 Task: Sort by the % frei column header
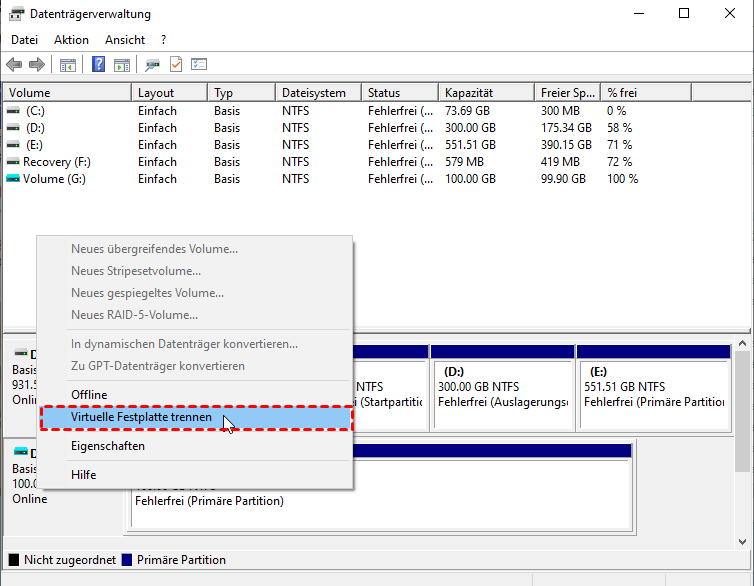point(646,93)
